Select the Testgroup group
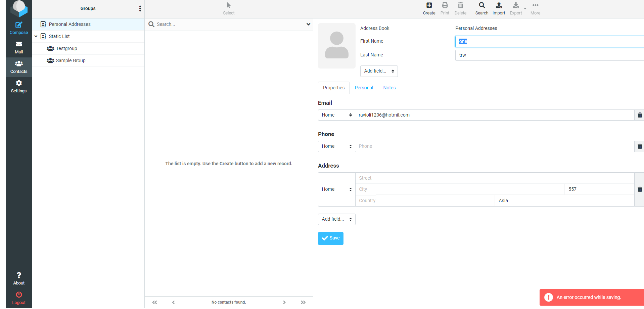The height and width of the screenshot is (309, 644). (66, 48)
